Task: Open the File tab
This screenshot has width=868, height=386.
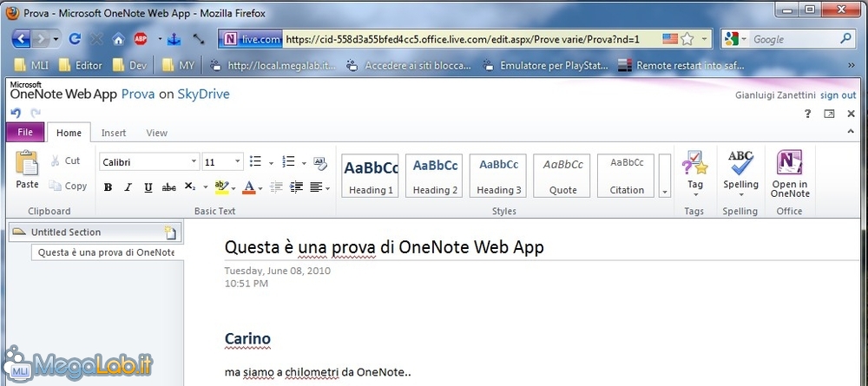Action: pos(25,132)
